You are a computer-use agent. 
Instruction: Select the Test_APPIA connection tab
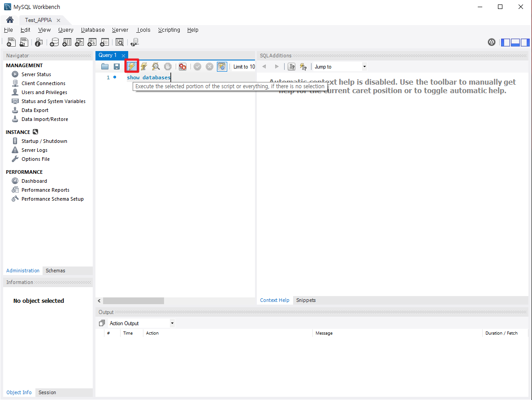click(39, 20)
